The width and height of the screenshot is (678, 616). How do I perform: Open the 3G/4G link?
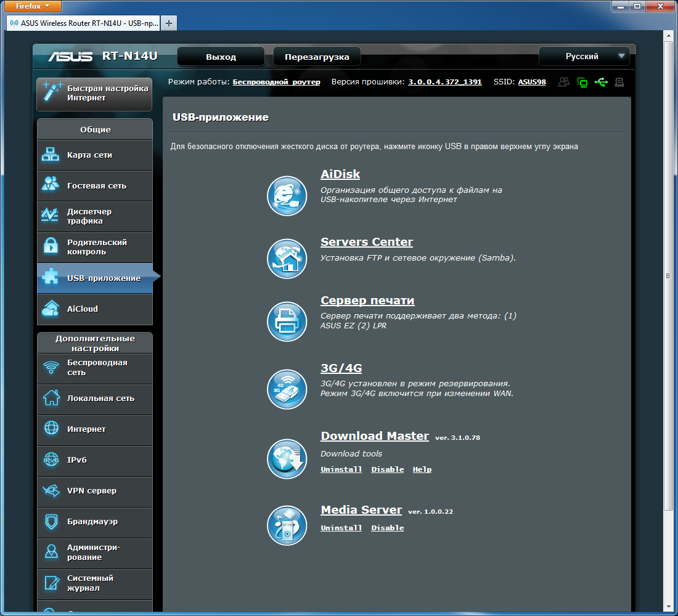tap(341, 368)
